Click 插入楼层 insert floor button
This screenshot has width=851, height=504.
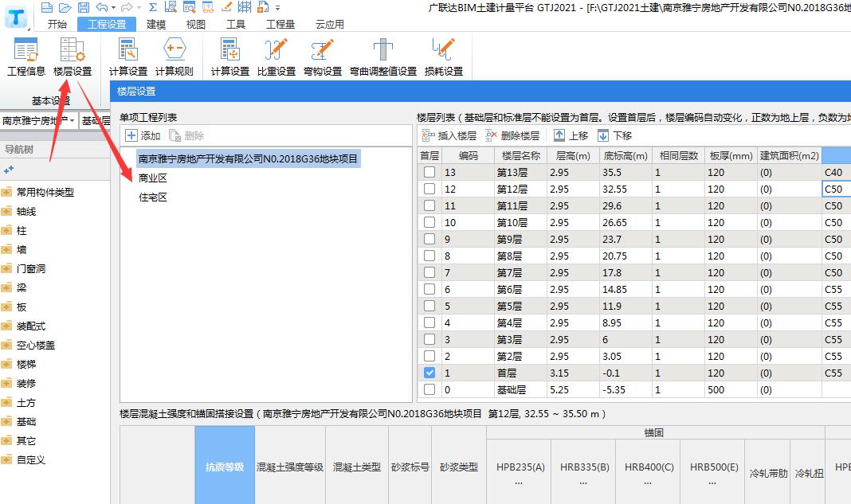[x=449, y=135]
